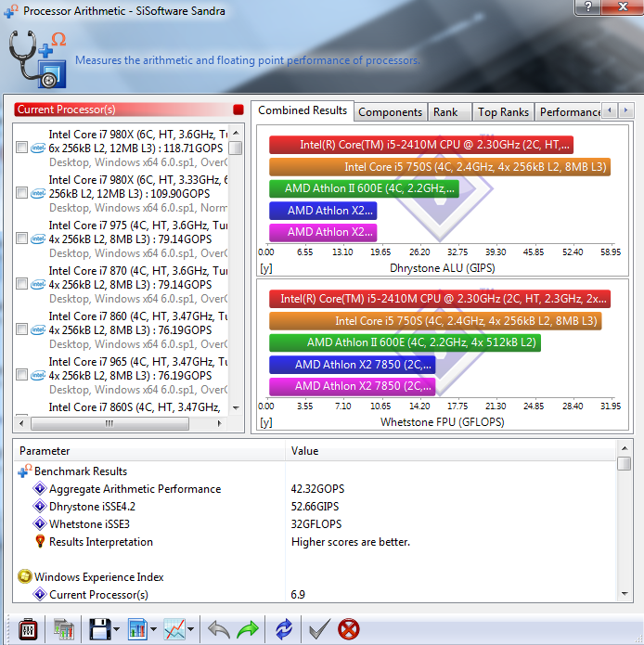Tick checkbox for Intel Core i7 975
This screenshot has height=645, width=644.
(x=21, y=239)
